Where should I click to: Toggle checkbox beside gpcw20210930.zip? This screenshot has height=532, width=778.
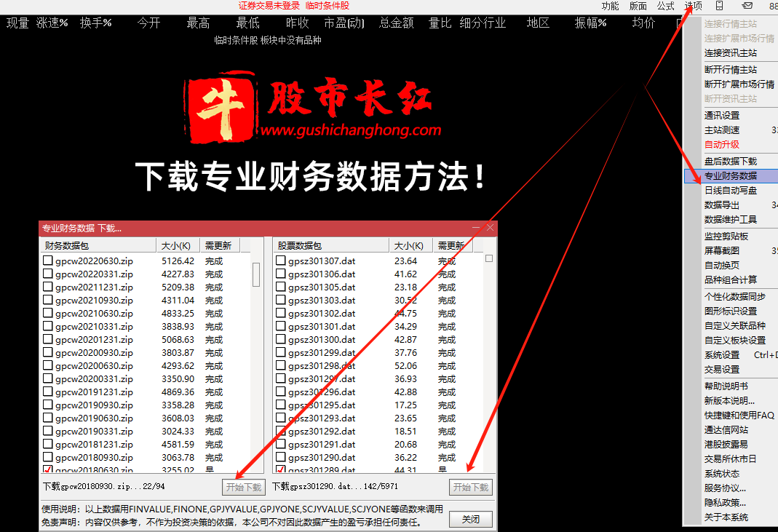(x=47, y=300)
